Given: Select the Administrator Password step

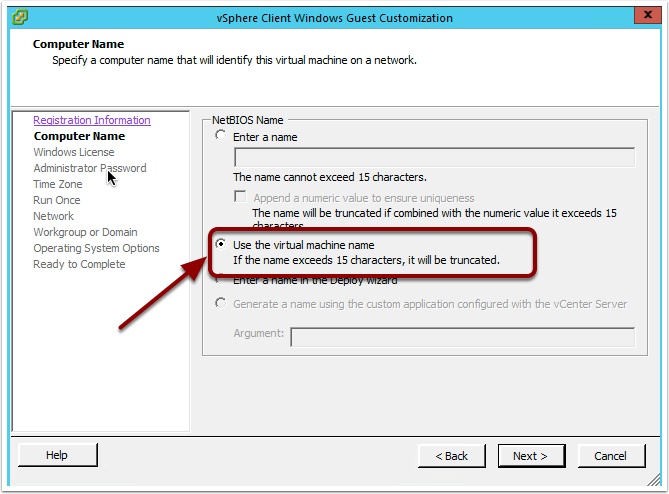Looking at the screenshot, I should pyautogui.click(x=90, y=168).
